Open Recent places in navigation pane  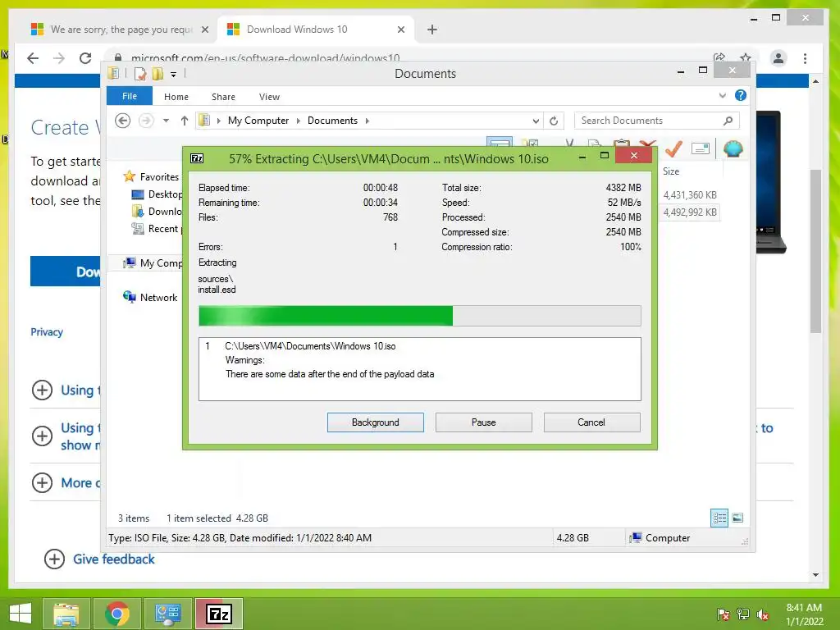click(x=157, y=229)
